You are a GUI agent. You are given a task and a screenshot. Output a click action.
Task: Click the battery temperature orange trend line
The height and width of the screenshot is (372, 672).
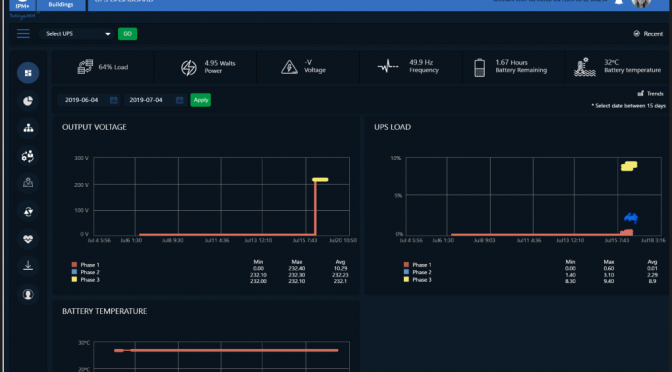(x=226, y=351)
